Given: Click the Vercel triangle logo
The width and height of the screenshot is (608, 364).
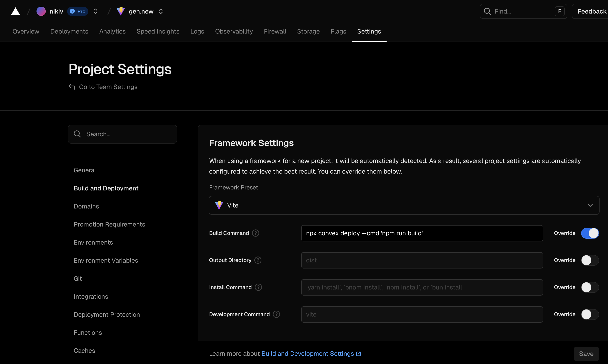Looking at the screenshot, I should (x=16, y=11).
